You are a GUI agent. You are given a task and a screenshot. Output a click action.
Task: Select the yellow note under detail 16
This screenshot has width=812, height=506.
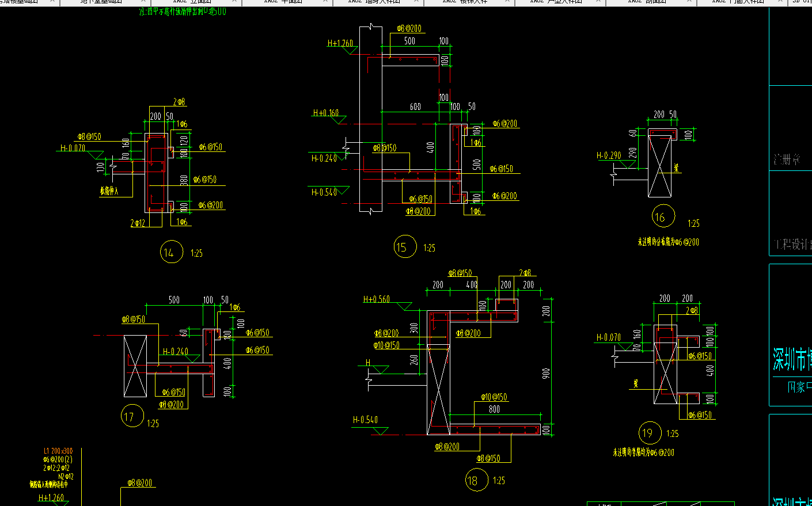(x=668, y=242)
